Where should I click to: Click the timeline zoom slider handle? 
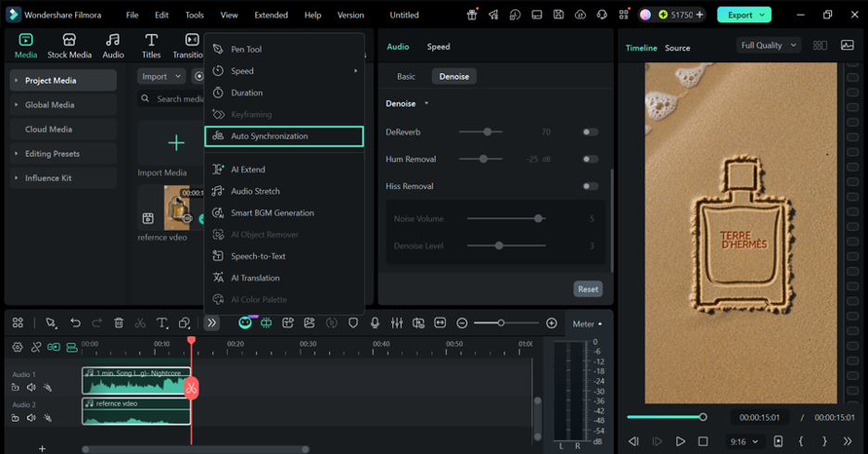point(501,323)
